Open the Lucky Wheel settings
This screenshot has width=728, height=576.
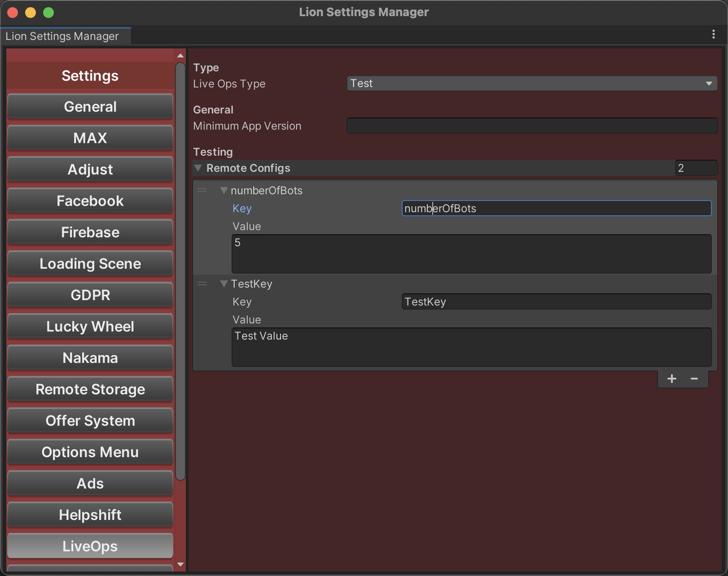90,327
